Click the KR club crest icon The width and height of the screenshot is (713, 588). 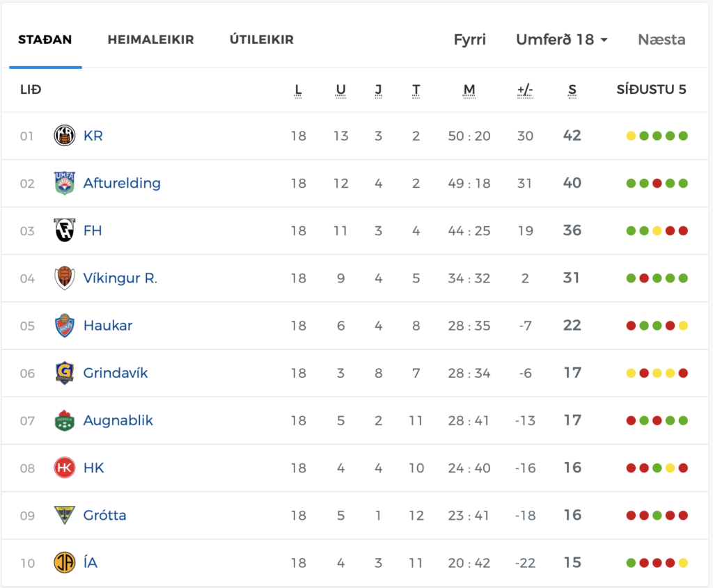pyautogui.click(x=65, y=136)
